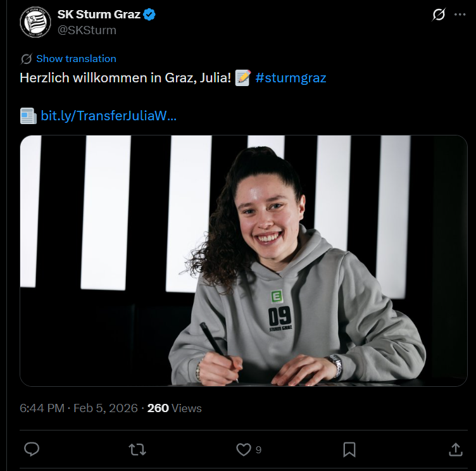This screenshot has height=471, width=476.
Task: Click the 'Herzlich willkommen in Graz' tweet text
Action: tap(125, 78)
